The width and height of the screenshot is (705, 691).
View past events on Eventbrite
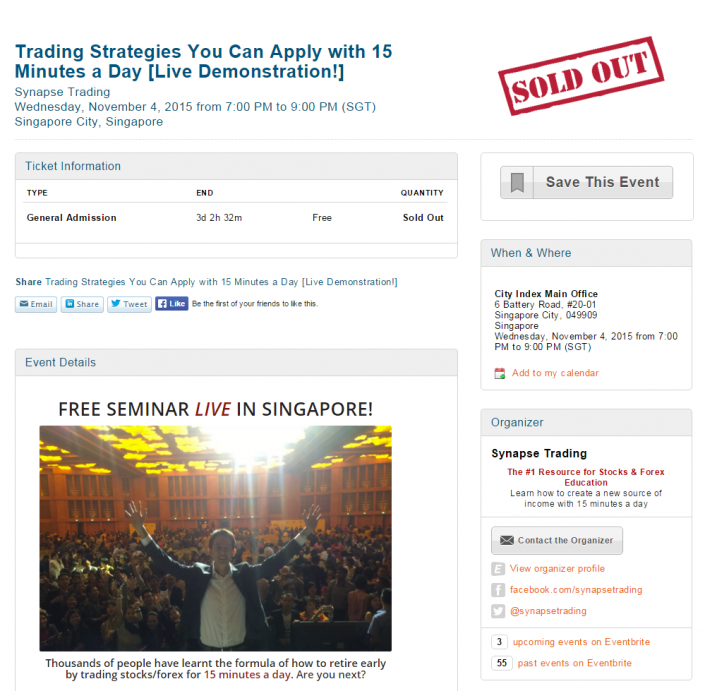[x=574, y=663]
